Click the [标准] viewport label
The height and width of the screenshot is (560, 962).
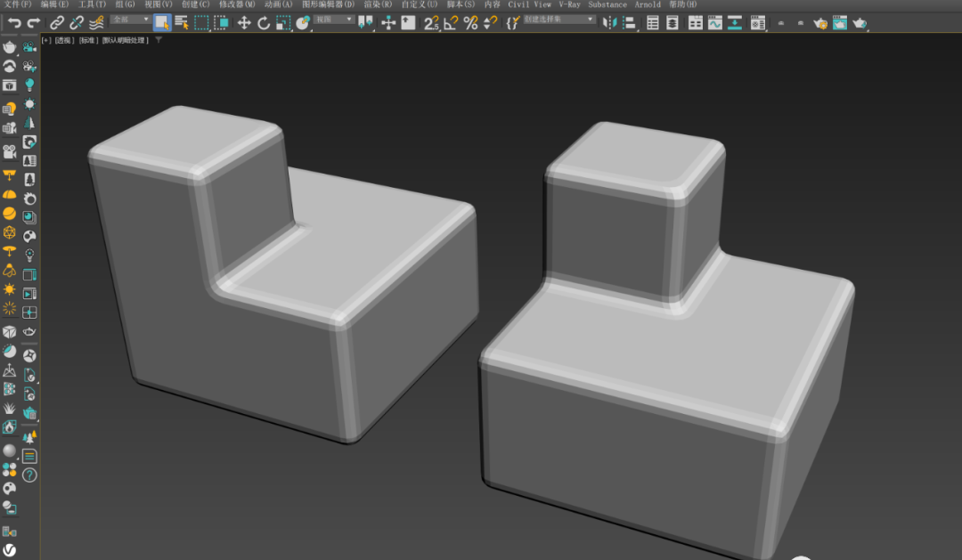88,40
